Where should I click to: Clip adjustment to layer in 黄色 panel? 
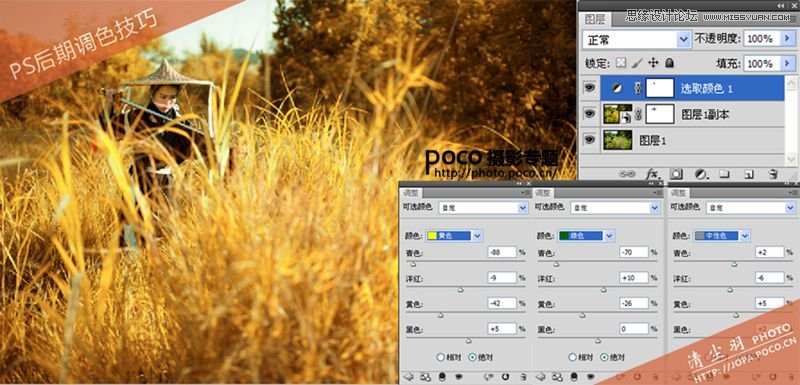pos(442,376)
